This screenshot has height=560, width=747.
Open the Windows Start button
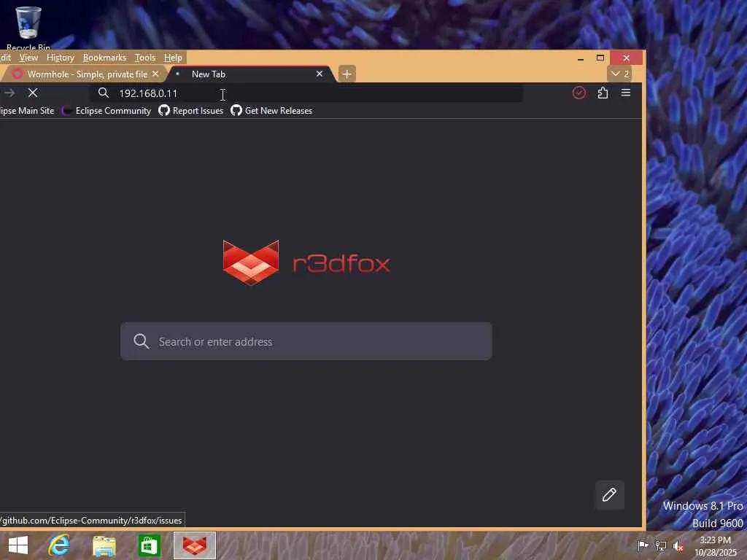click(18, 545)
